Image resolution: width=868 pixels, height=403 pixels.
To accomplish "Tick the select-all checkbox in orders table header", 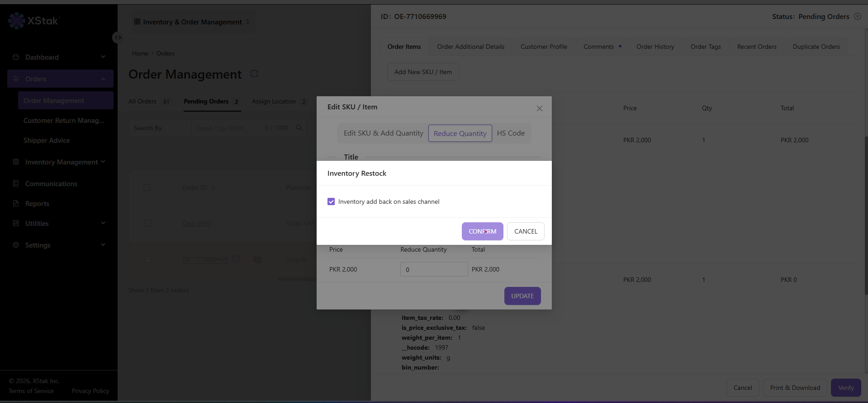I will [147, 187].
